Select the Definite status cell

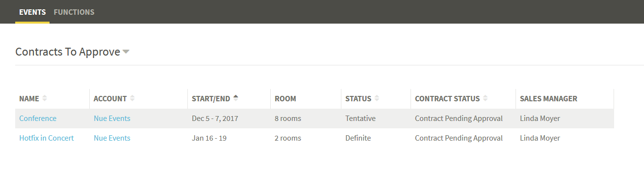click(358, 138)
